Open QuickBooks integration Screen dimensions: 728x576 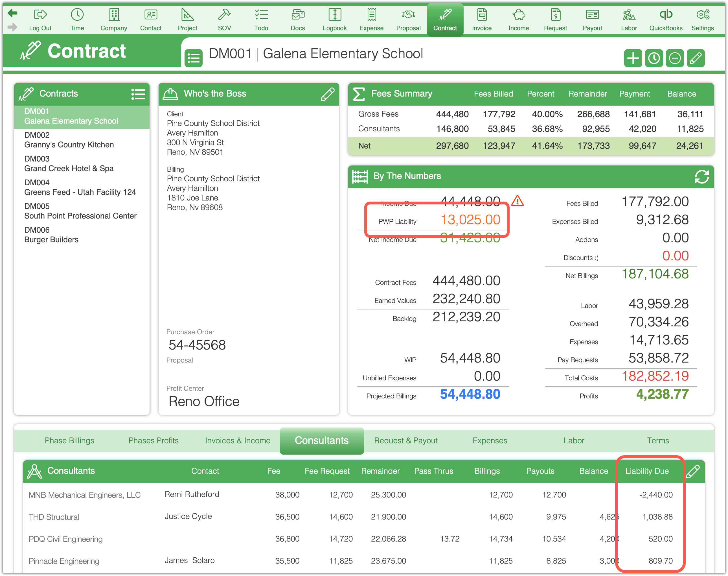(x=666, y=20)
